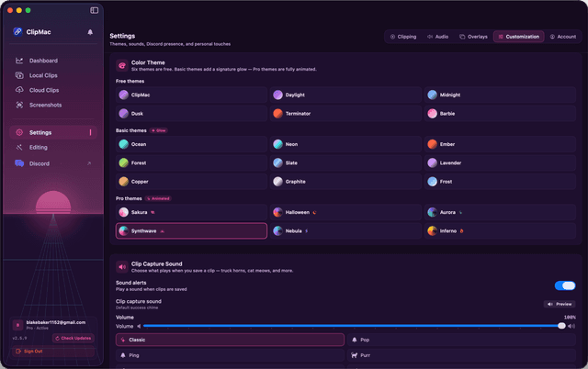Open the Editing section
Viewport: 588px width, 369px height.
[x=53, y=147]
